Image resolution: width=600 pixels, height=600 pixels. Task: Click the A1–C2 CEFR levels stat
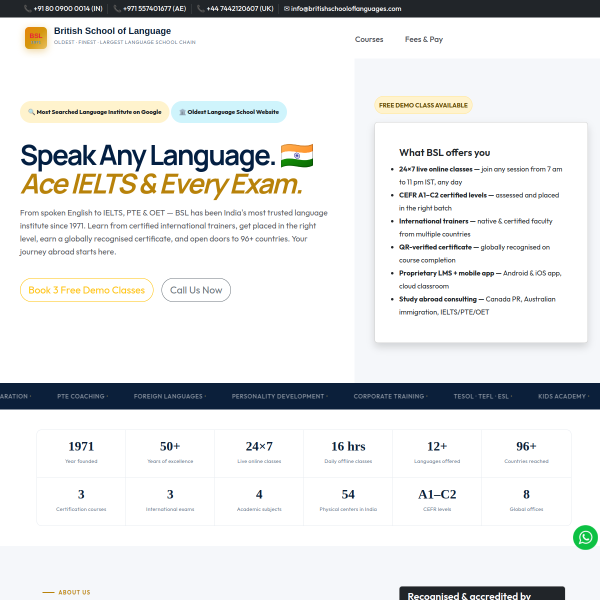(437, 501)
